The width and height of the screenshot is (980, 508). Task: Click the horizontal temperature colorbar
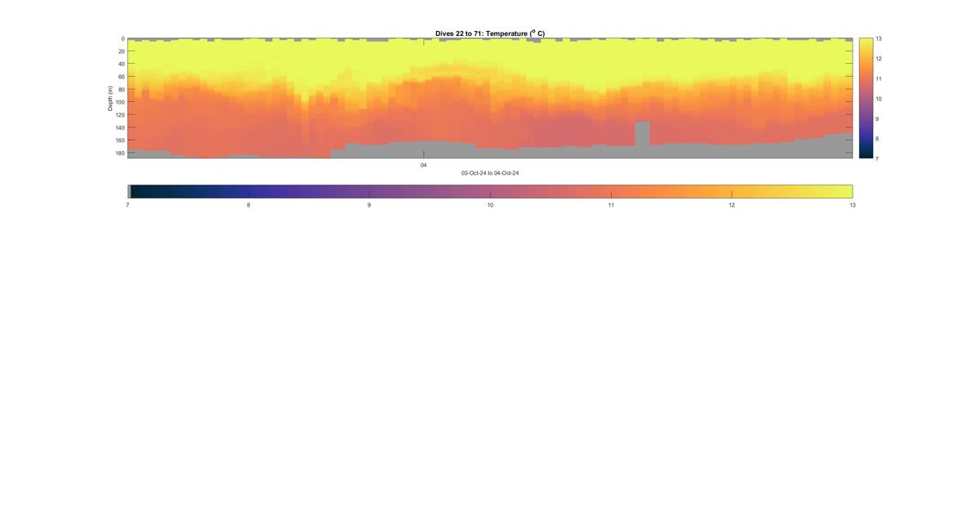[490, 191]
